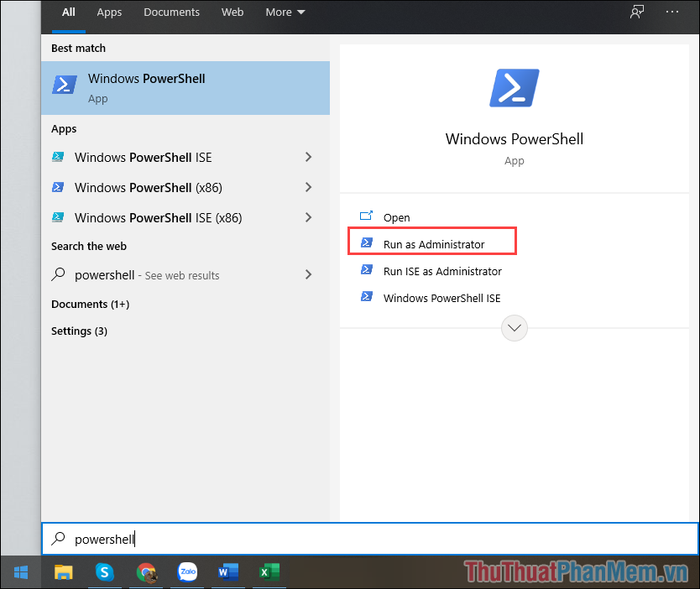Screen dimensions: 700x589
Task: Open the three-dot options menu
Action: [672, 12]
